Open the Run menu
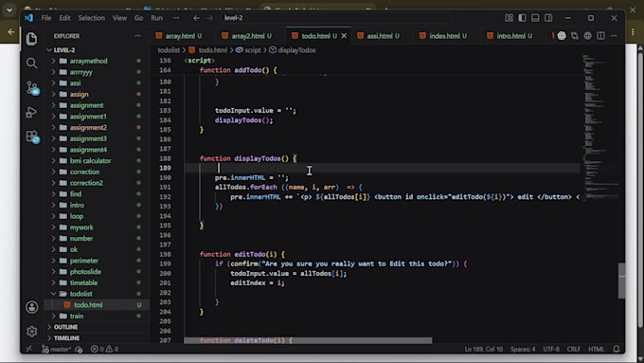The width and height of the screenshot is (644, 363). [x=156, y=18]
